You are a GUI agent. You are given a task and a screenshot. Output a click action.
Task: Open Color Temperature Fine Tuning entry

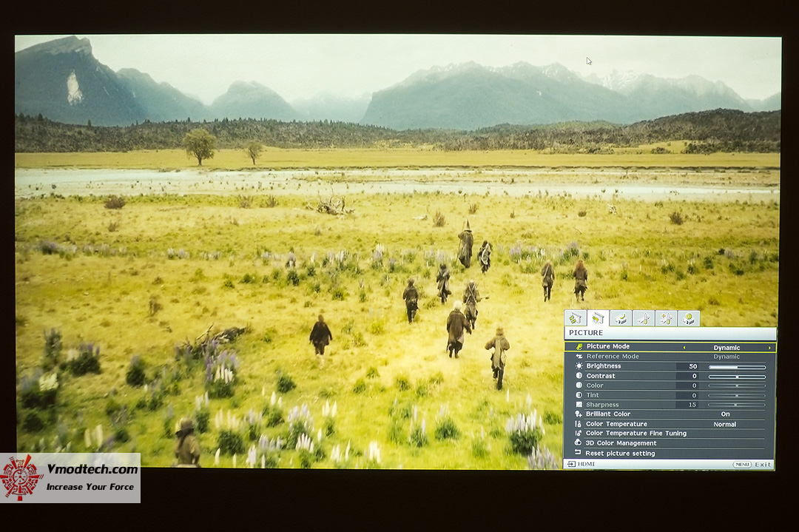(x=636, y=433)
